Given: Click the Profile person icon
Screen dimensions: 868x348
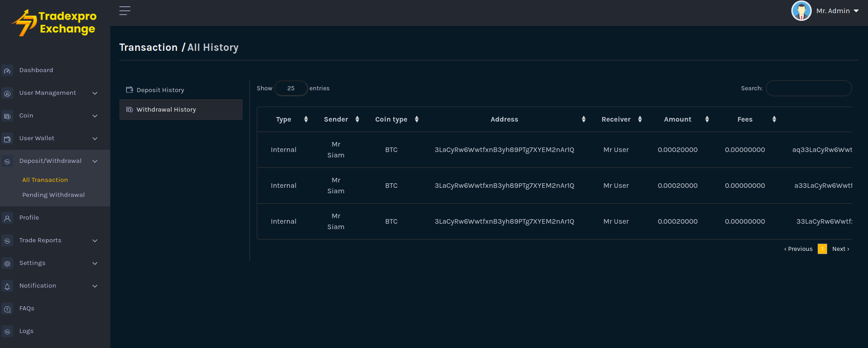Looking at the screenshot, I should tap(7, 218).
